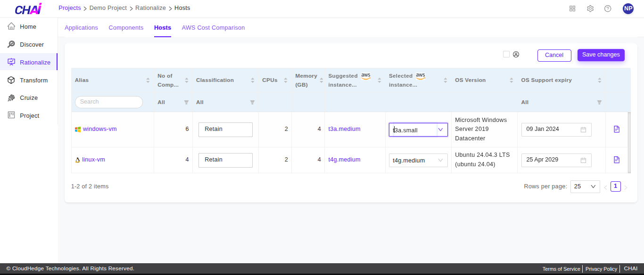Toggle the checkbox beside Cancel button
This screenshot has height=275, width=644.
(506, 54)
